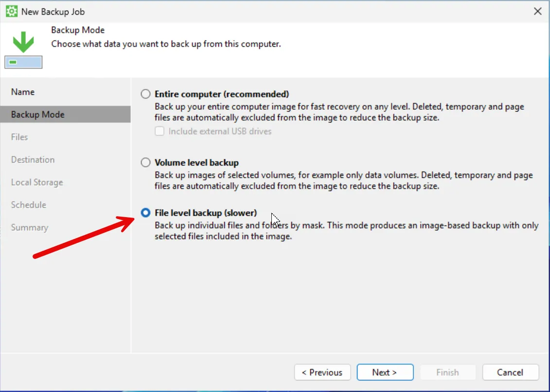Switch to the Files wizard step
This screenshot has width=550, height=392.
pos(19,137)
